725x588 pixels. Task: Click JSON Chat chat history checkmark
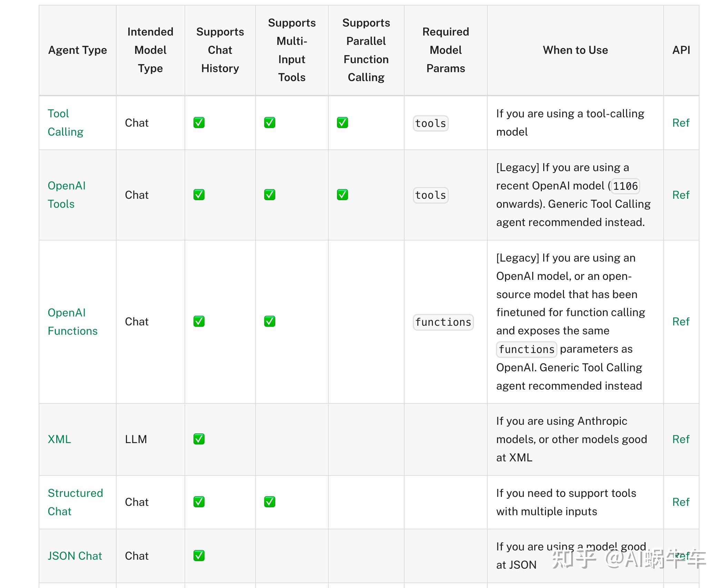point(199,556)
